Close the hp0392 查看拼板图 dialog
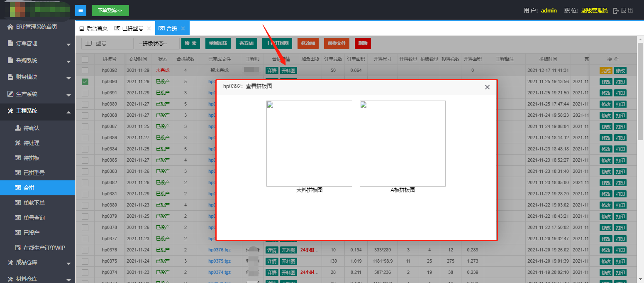Image resolution: width=644 pixels, height=283 pixels. pos(487,87)
